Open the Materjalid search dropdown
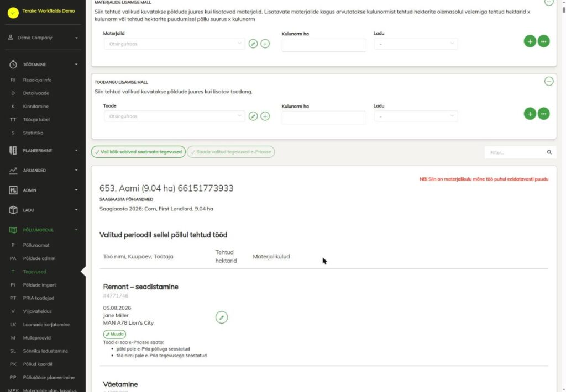 click(x=174, y=44)
